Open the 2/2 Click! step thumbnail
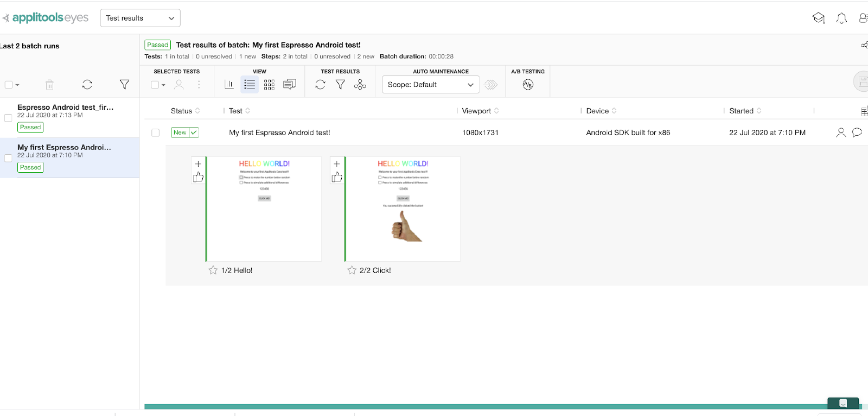This screenshot has width=868, height=416. (403, 209)
